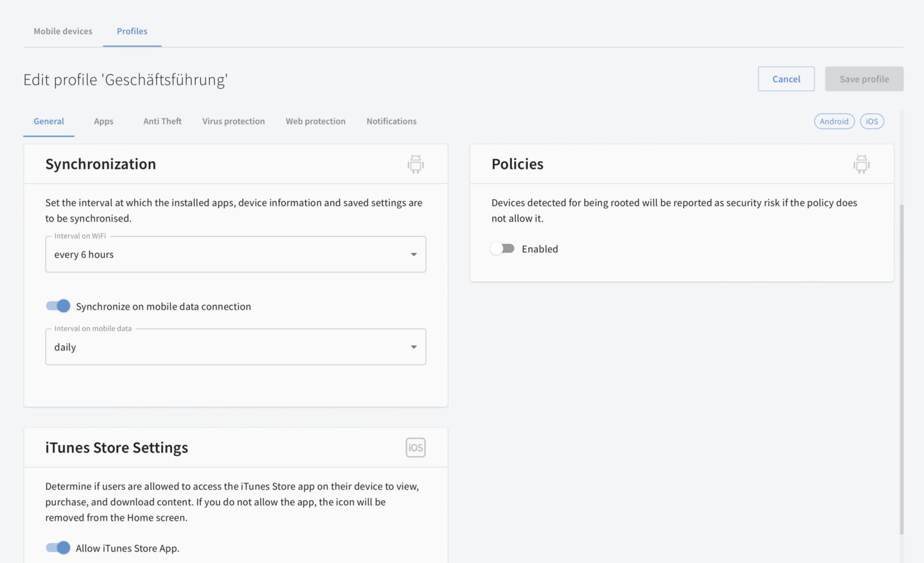Image resolution: width=924 pixels, height=563 pixels.
Task: Disable Allow iTunes Store App switch
Action: pos(58,548)
